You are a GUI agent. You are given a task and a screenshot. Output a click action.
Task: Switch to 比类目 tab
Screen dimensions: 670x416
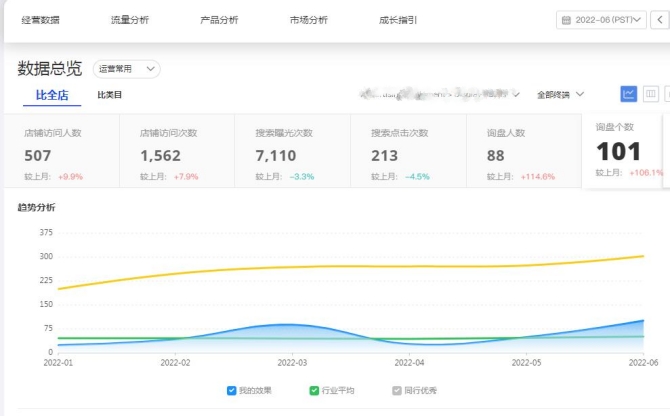click(x=109, y=95)
